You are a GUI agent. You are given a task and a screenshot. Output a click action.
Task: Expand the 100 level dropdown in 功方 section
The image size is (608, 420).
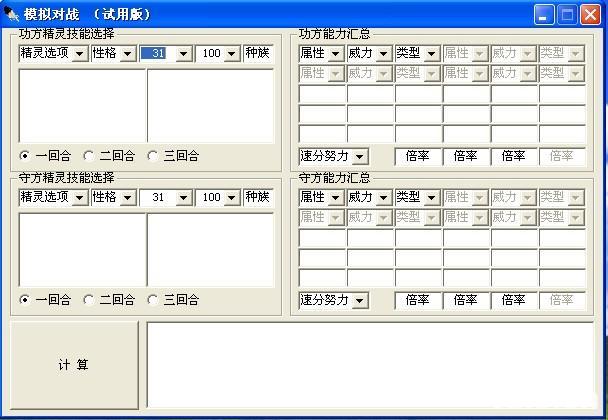tap(231, 54)
